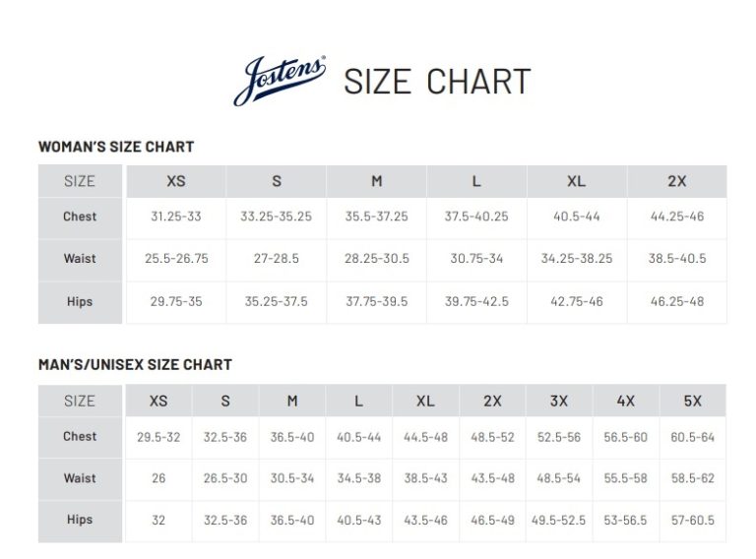
Task: Select the WOMAN'S SIZE CHART heading
Action: pyautogui.click(x=116, y=147)
